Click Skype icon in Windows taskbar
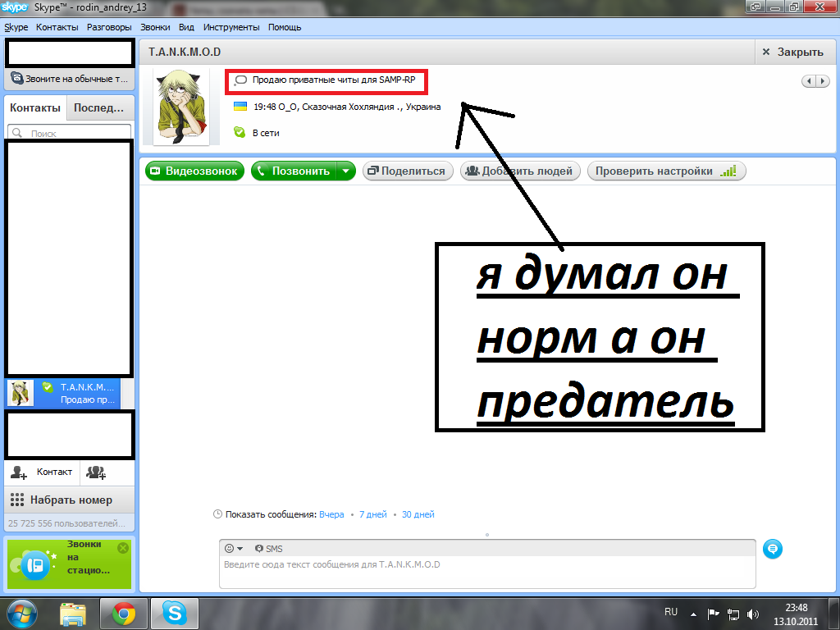Viewport: 840px width, 630px height. click(x=173, y=613)
